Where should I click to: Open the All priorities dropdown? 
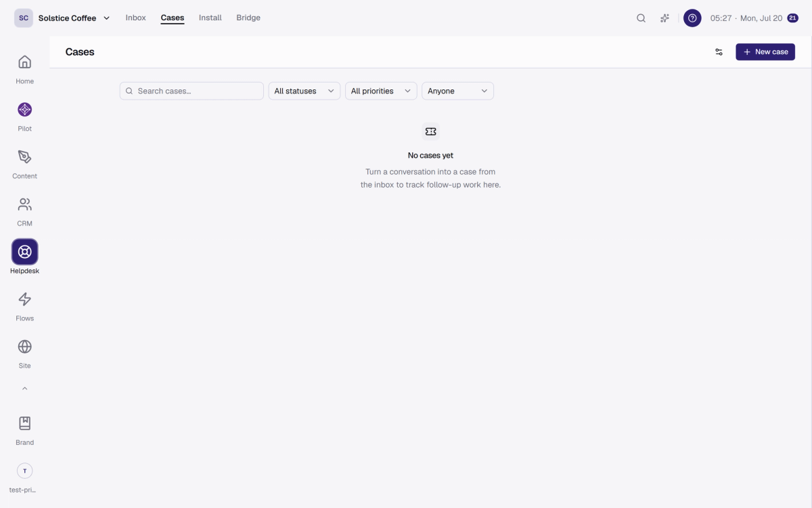pyautogui.click(x=381, y=91)
